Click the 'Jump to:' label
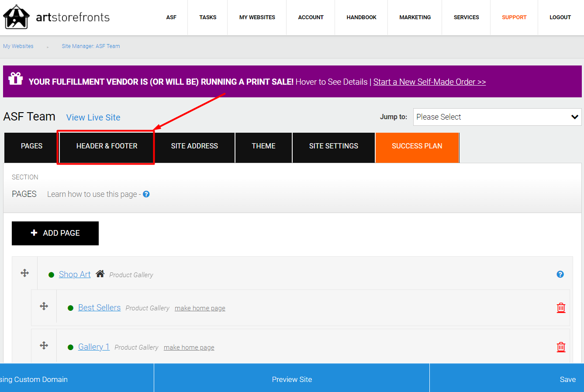 tap(394, 117)
